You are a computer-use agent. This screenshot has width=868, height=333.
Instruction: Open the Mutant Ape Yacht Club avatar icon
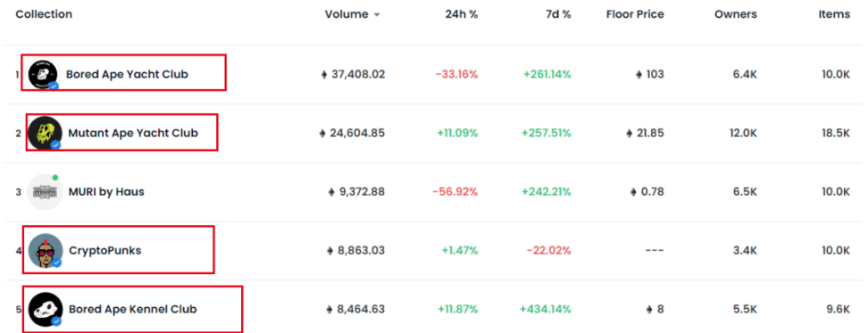tap(45, 133)
